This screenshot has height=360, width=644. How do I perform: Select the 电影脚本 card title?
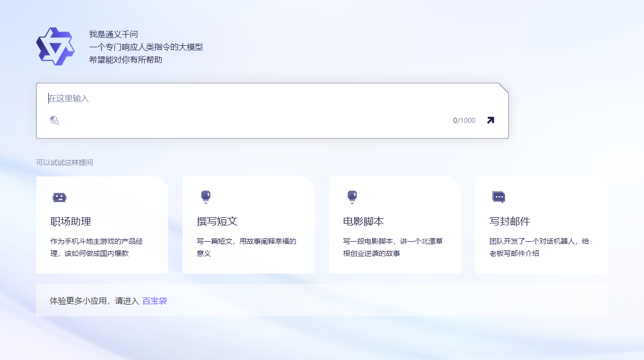tap(363, 222)
